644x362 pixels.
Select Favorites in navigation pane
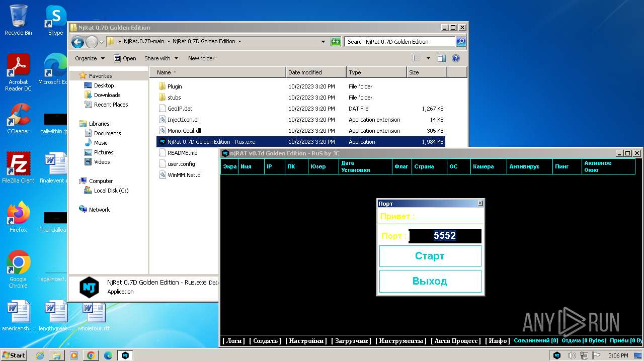click(100, 76)
